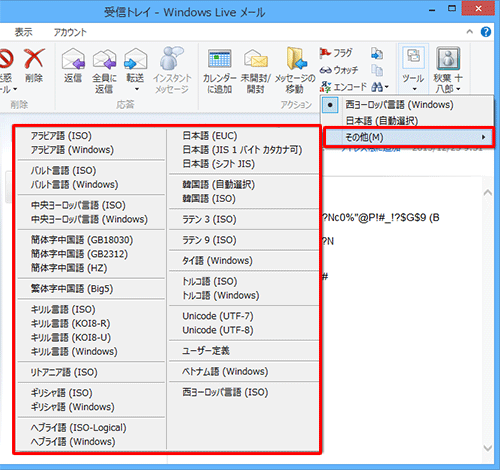500x470 pixels.
Task: Choose ヘブライ語 (Windows) encoding
Action: pos(73,441)
